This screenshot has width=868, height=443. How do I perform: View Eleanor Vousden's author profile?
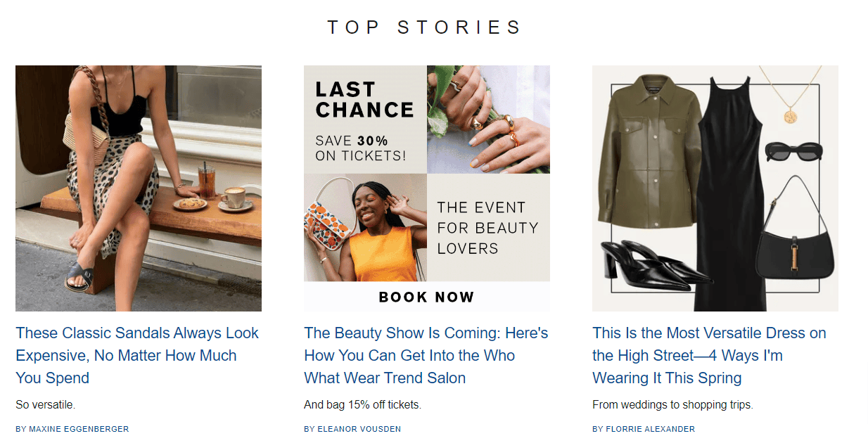(x=352, y=429)
